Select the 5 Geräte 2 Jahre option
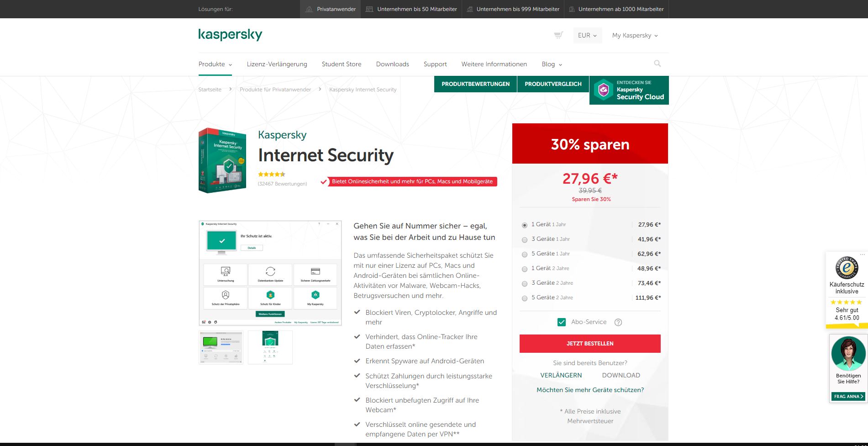 pyautogui.click(x=525, y=298)
